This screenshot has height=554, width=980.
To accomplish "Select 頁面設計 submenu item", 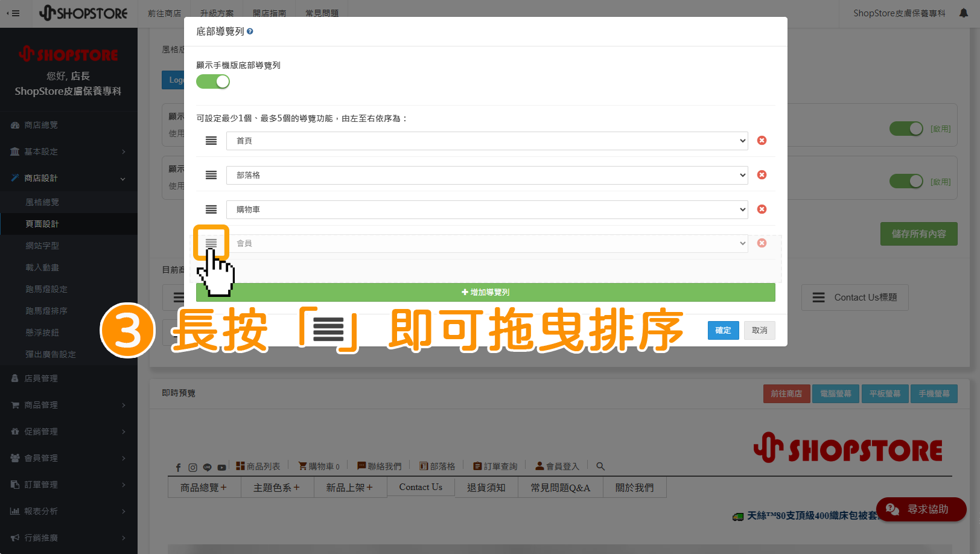I will 69,224.
